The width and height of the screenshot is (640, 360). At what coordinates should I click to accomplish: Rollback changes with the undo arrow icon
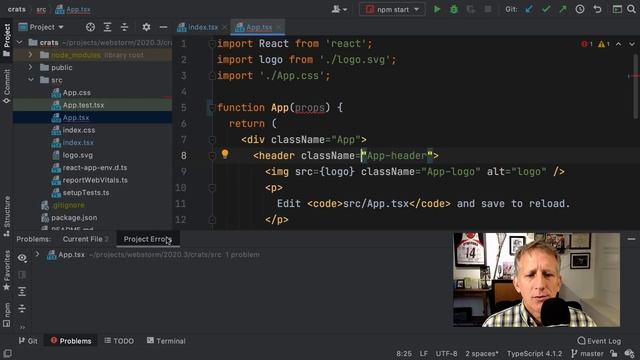597,9
